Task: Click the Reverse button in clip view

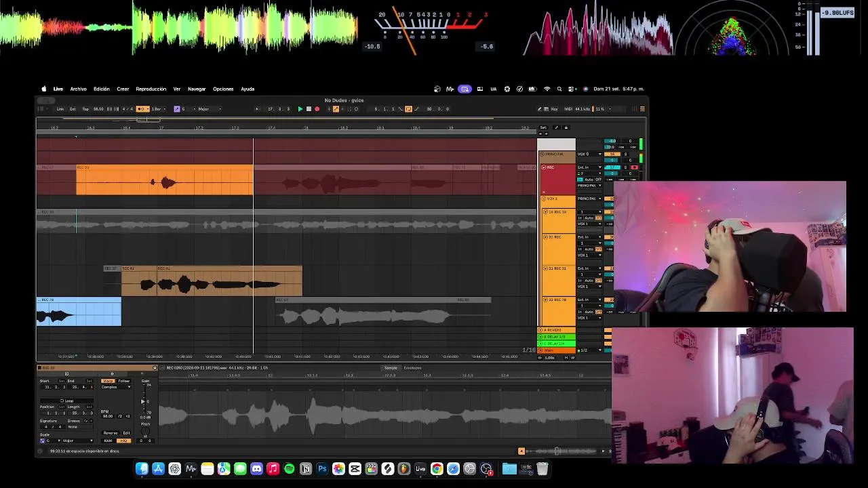Action: click(x=110, y=433)
